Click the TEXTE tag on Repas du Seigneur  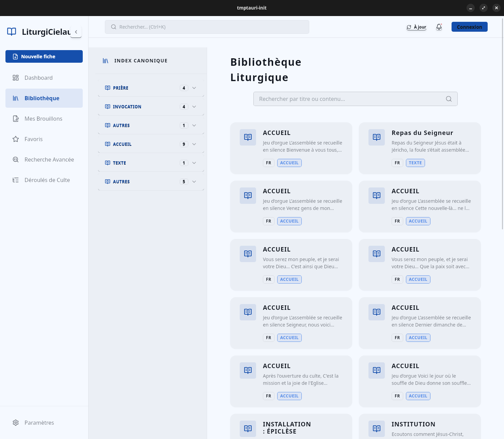(415, 163)
